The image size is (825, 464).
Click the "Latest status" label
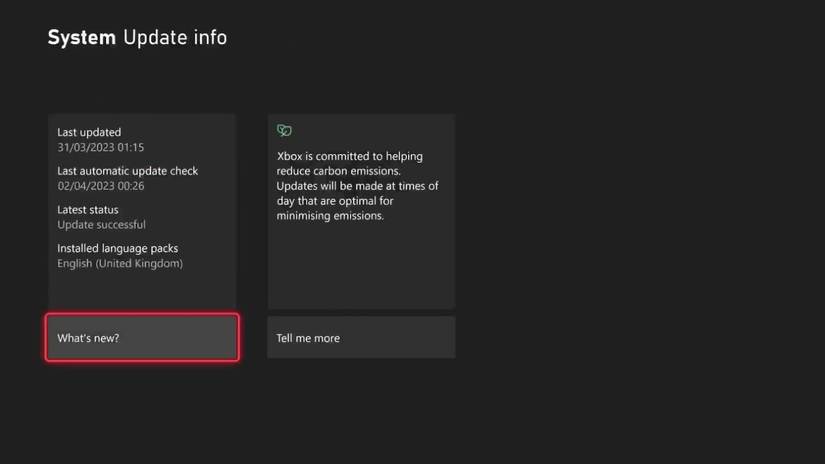coord(88,210)
